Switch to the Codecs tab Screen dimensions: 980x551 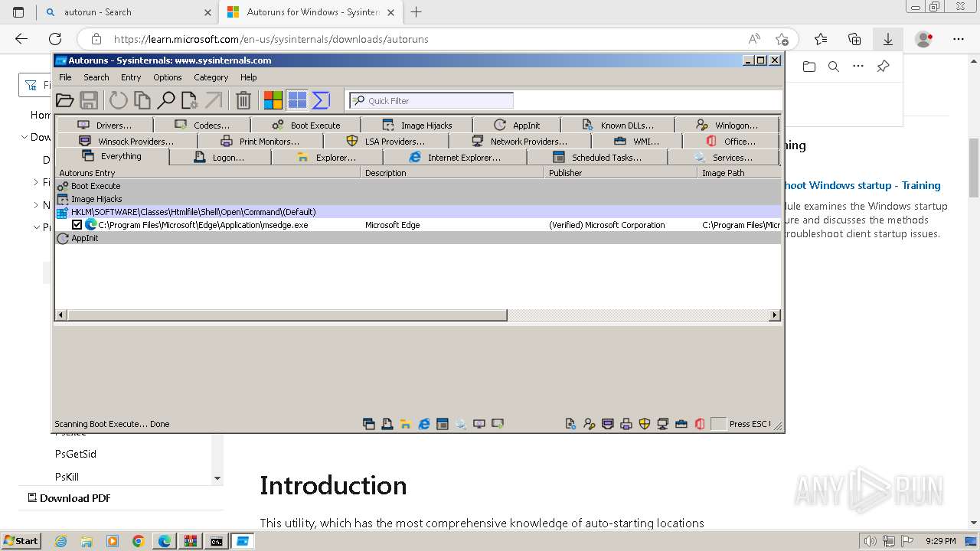click(x=202, y=125)
